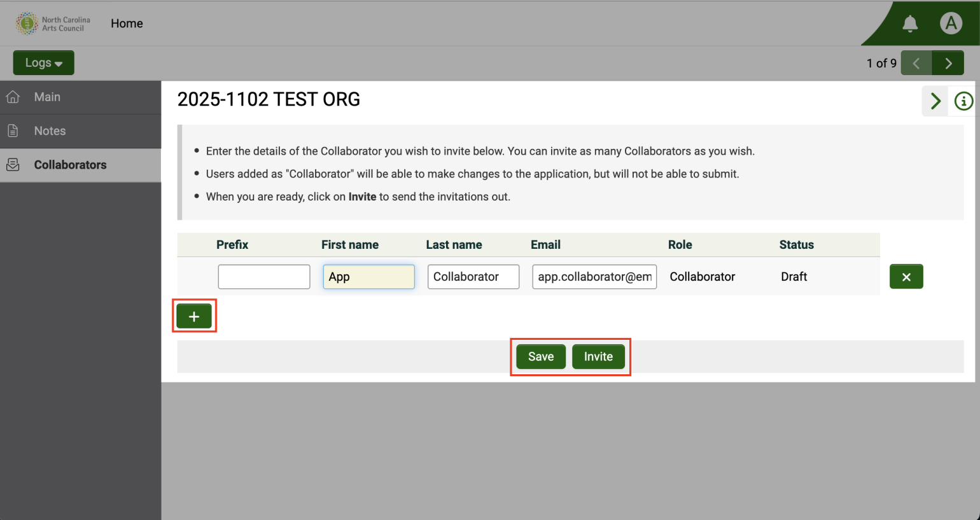The image size is (980, 520).
Task: Send invitations with the Invite button
Action: (598, 356)
